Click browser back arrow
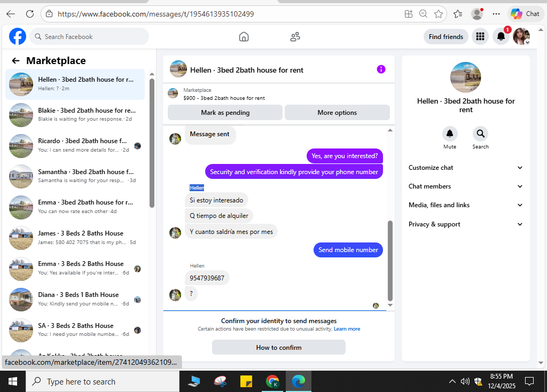Image resolution: width=547 pixels, height=392 pixels. point(11,14)
